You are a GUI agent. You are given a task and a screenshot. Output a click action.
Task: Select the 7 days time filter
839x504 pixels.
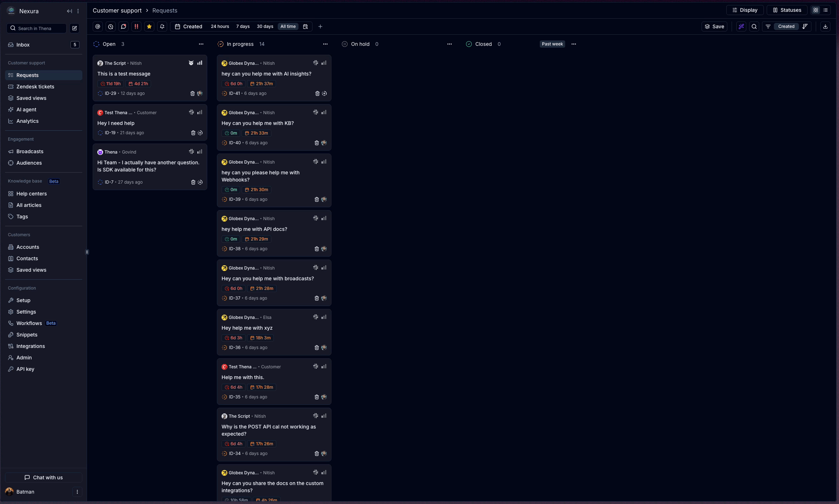coord(243,26)
